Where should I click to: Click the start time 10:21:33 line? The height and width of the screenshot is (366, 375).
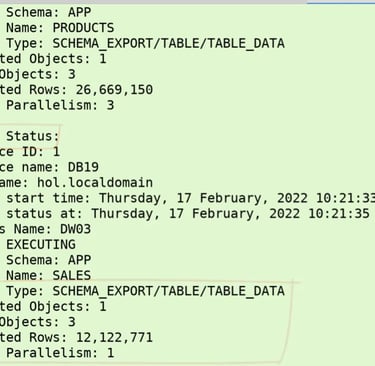pyautogui.click(x=190, y=198)
